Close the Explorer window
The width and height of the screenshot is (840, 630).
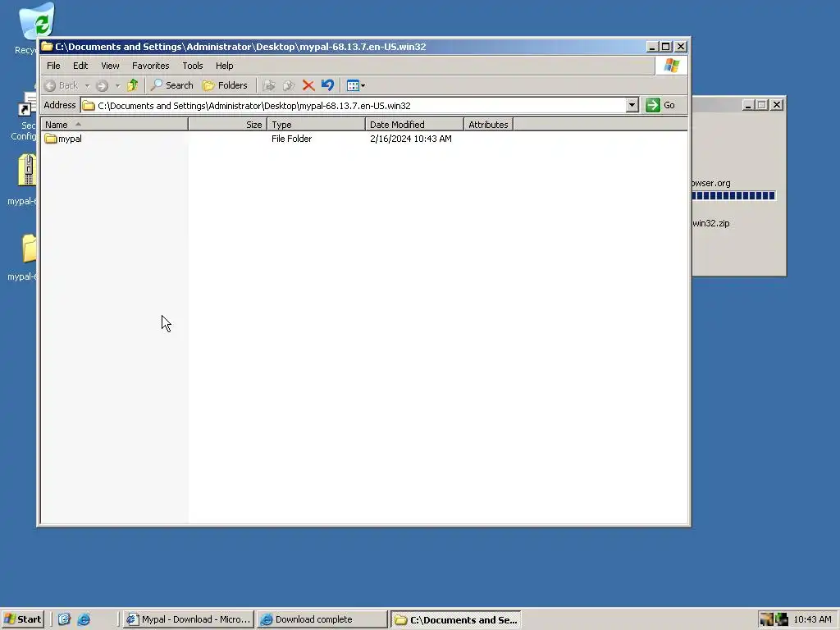[680, 47]
